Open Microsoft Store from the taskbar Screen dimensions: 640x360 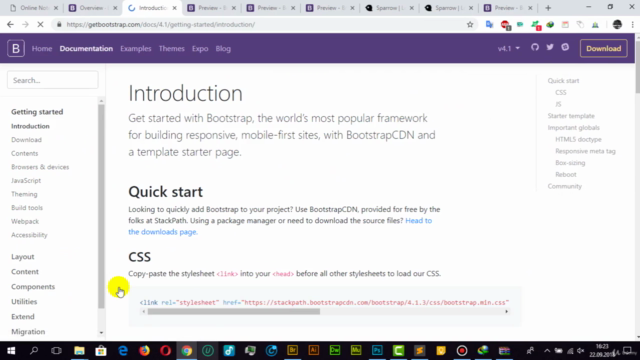[101, 351]
